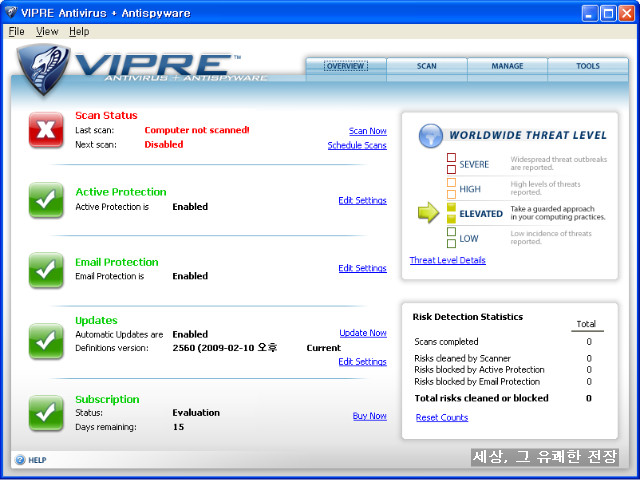Click the HELP text at bottom left
Image resolution: width=640 pixels, height=480 pixels.
[x=37, y=460]
